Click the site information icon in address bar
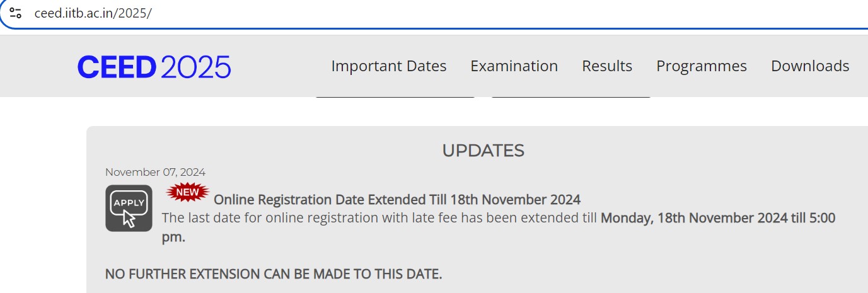The width and height of the screenshot is (868, 293). point(16,13)
